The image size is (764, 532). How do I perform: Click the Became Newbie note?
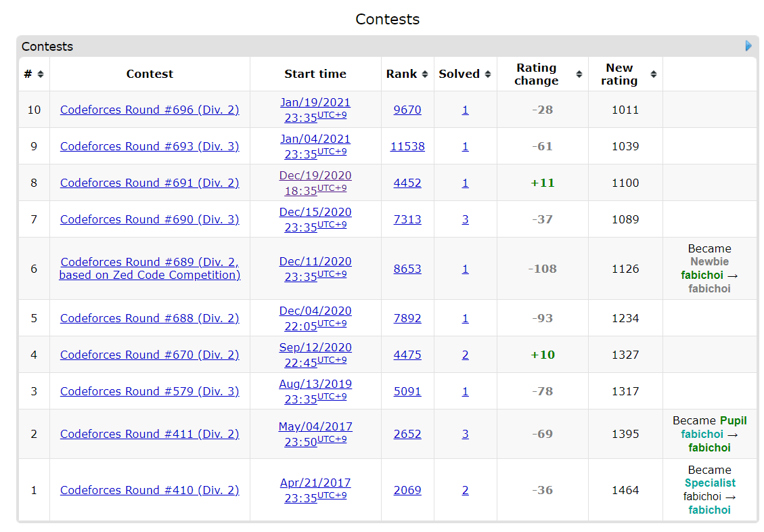coord(709,269)
